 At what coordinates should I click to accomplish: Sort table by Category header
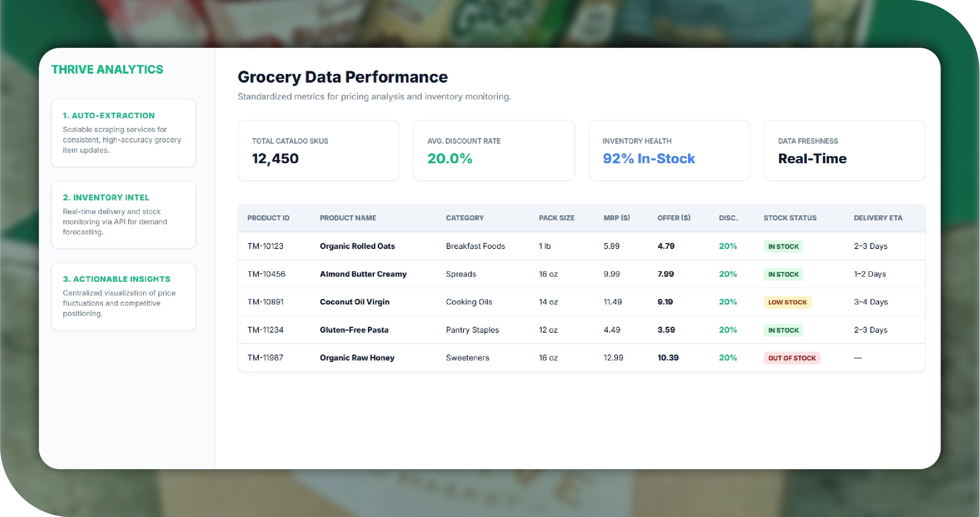pyautogui.click(x=465, y=218)
